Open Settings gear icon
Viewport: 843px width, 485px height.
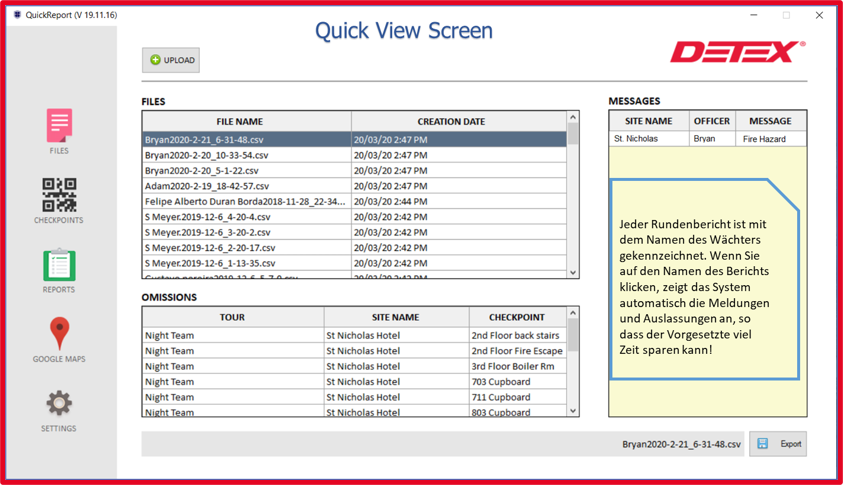(59, 407)
